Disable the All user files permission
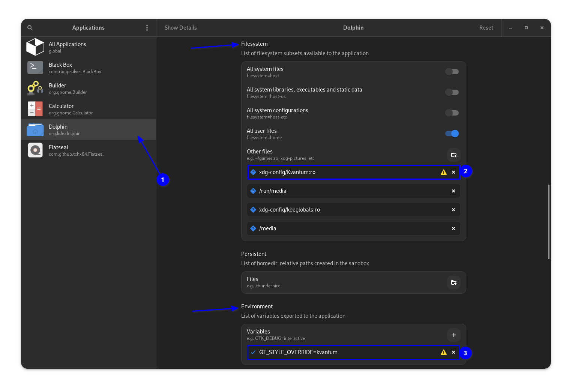The image size is (572, 392). point(452,133)
